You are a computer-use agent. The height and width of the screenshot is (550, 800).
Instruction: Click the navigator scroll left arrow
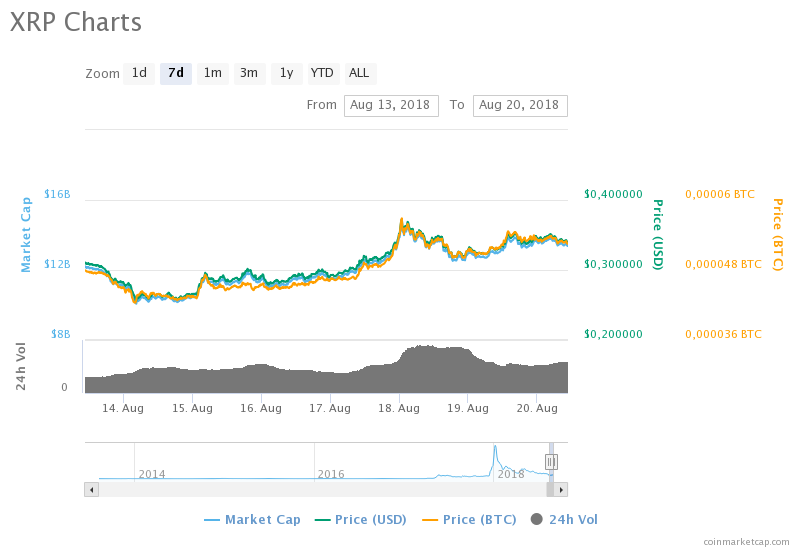[91, 490]
